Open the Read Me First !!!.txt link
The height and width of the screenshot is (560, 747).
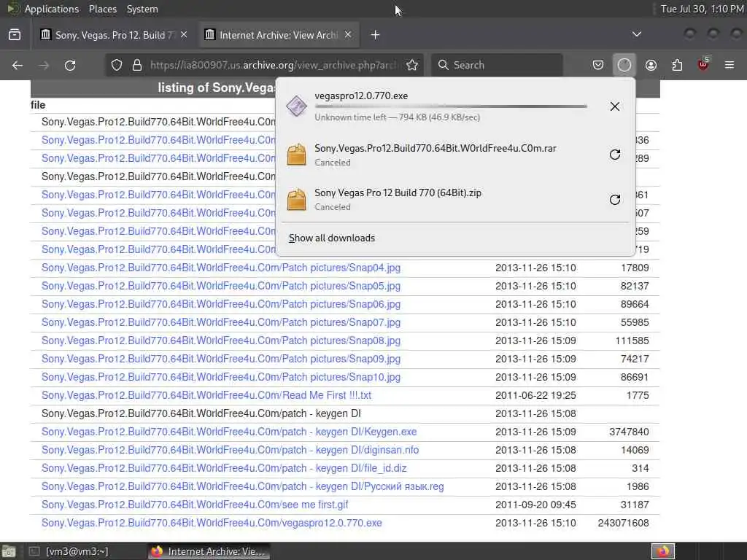click(206, 395)
